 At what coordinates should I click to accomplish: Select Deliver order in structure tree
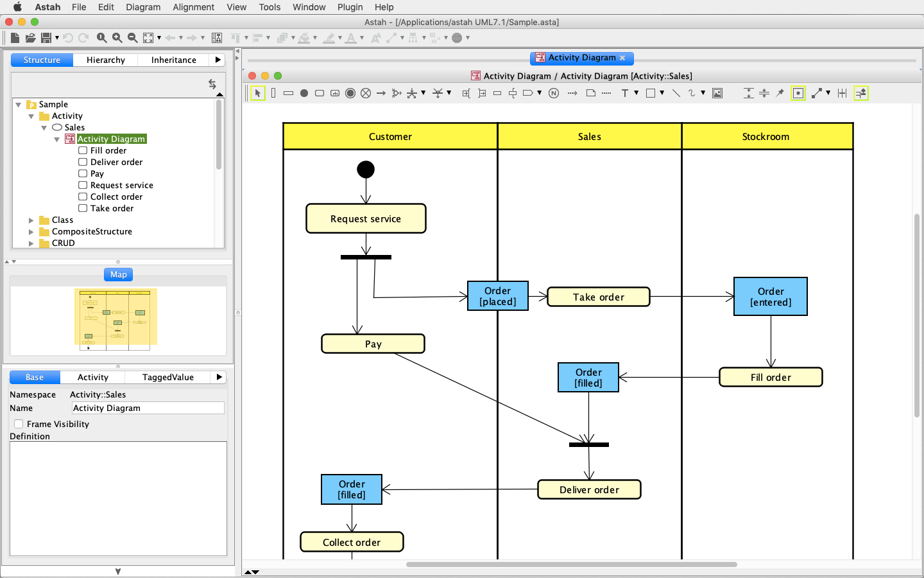pyautogui.click(x=116, y=162)
